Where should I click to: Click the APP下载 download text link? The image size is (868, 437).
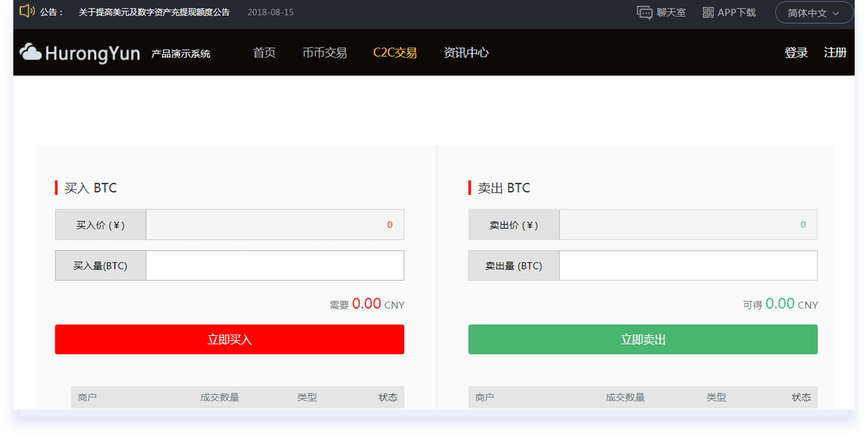click(x=736, y=13)
